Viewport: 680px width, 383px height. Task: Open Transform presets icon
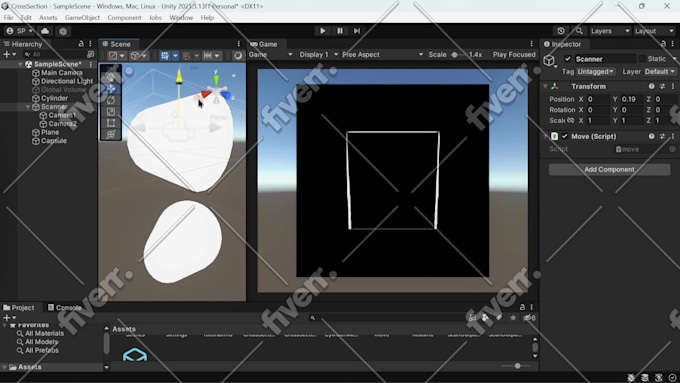[662, 86]
